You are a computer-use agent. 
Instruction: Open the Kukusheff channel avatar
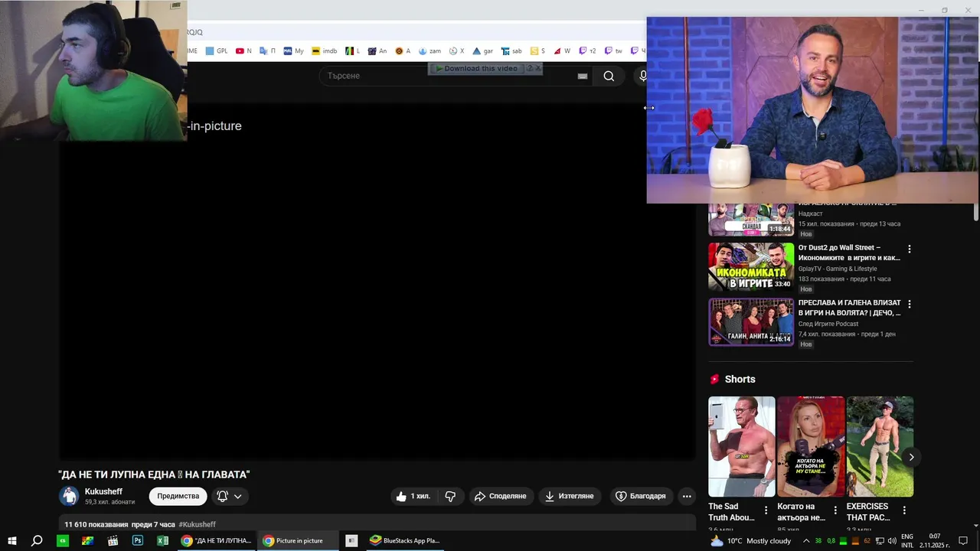[69, 496]
